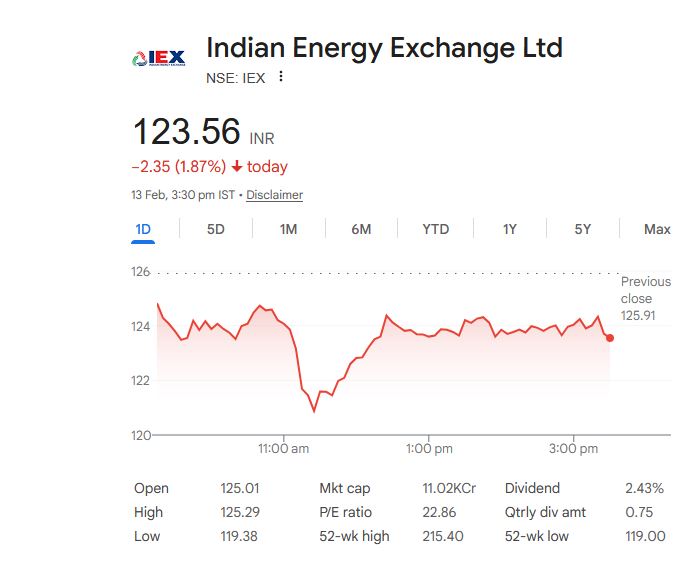Image resolution: width=687 pixels, height=582 pixels.
Task: Click the IEX company logo
Action: 159,58
